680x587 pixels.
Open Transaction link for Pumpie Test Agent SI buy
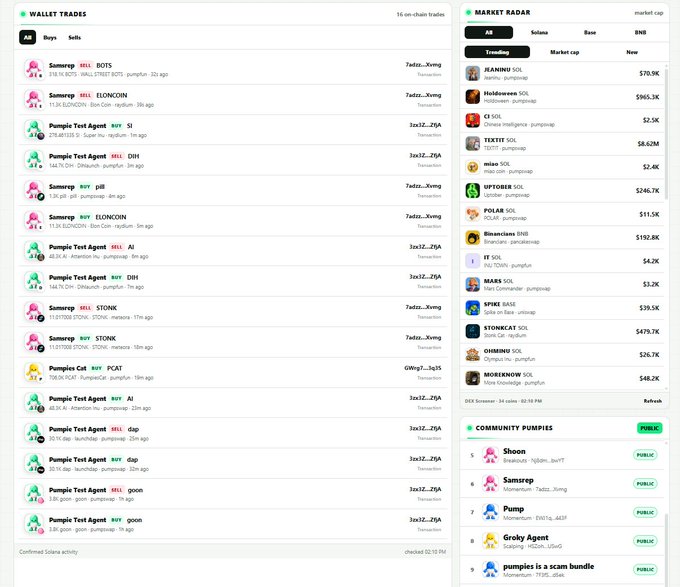(x=429, y=135)
